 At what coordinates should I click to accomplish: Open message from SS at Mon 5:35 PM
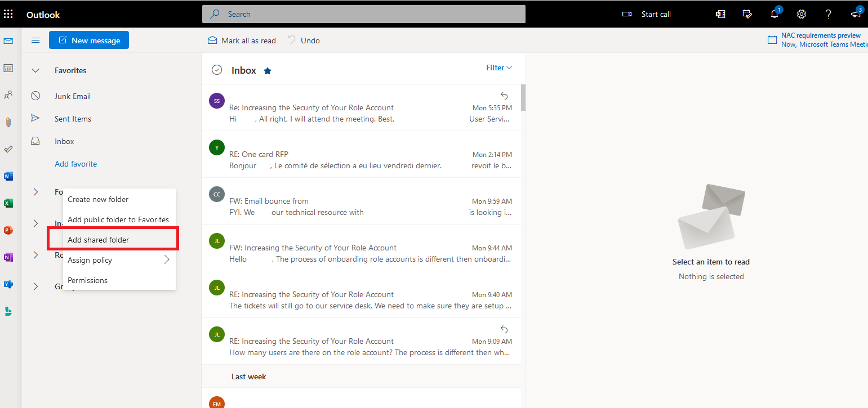tap(361, 107)
